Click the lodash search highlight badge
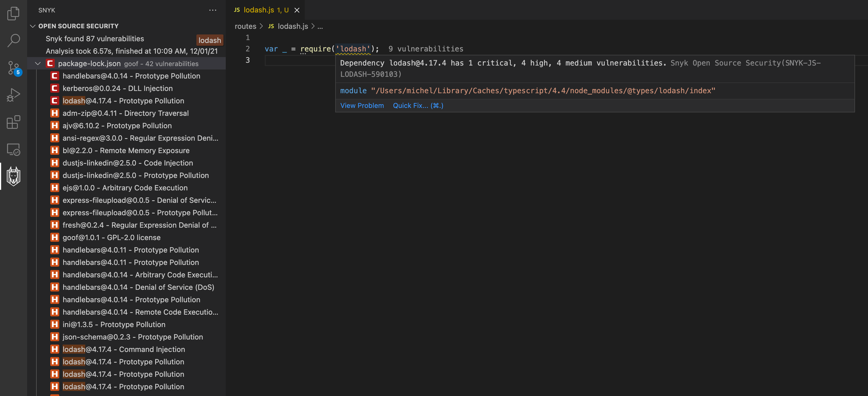The height and width of the screenshot is (396, 868). click(x=210, y=40)
